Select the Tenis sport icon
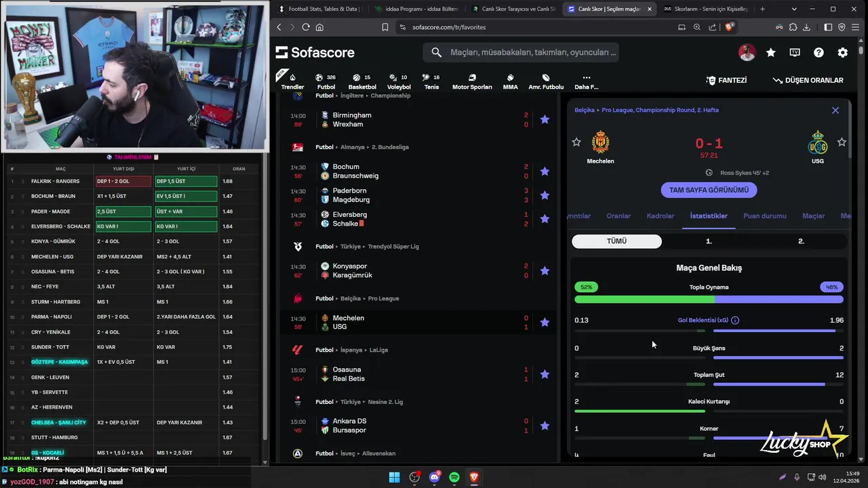868x488 pixels. tap(431, 81)
